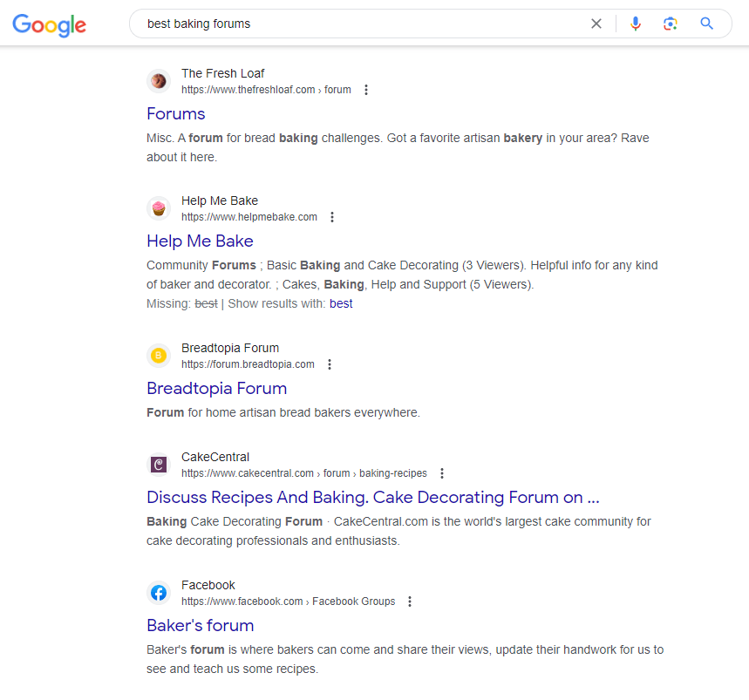Open more options for the Facebook result

[409, 601]
